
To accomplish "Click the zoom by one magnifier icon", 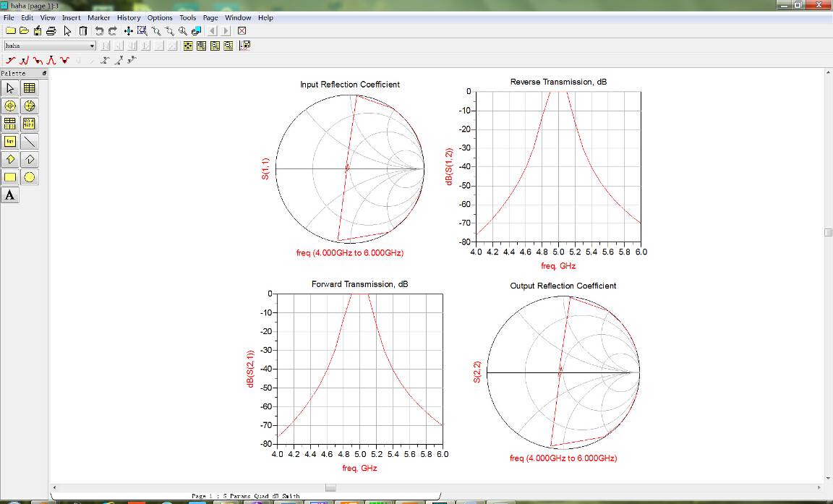I will point(183,31).
